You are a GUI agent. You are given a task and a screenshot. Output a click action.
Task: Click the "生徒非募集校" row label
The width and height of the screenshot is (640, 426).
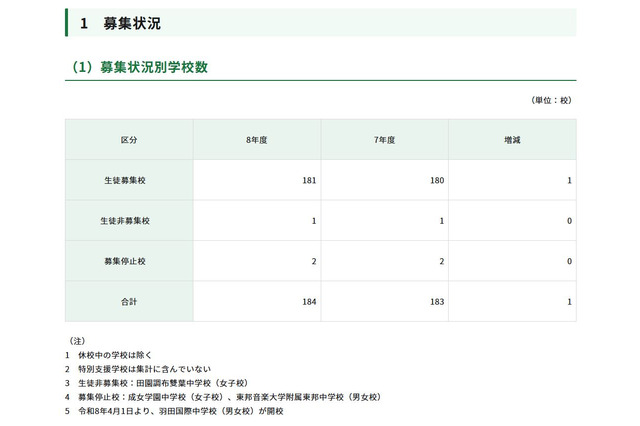(128, 220)
